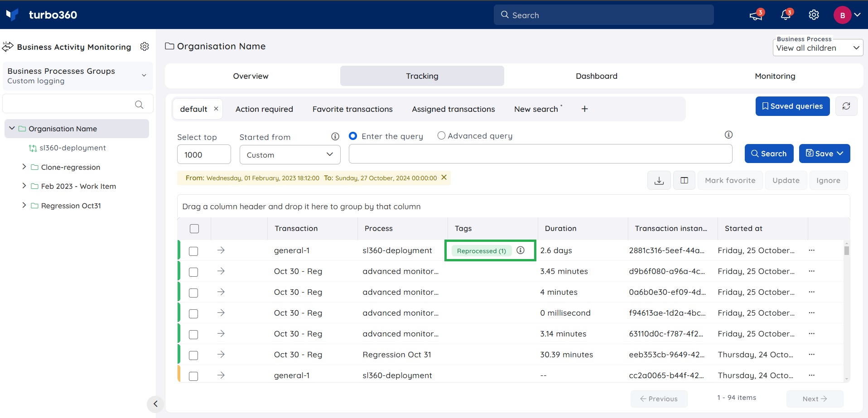
Task: Open the Started from Custom dropdown
Action: pos(289,154)
